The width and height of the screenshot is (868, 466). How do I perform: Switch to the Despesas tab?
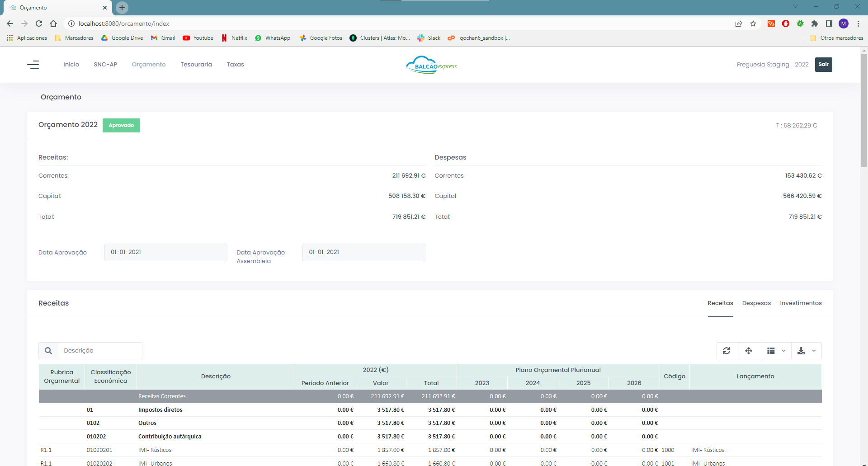(x=756, y=303)
